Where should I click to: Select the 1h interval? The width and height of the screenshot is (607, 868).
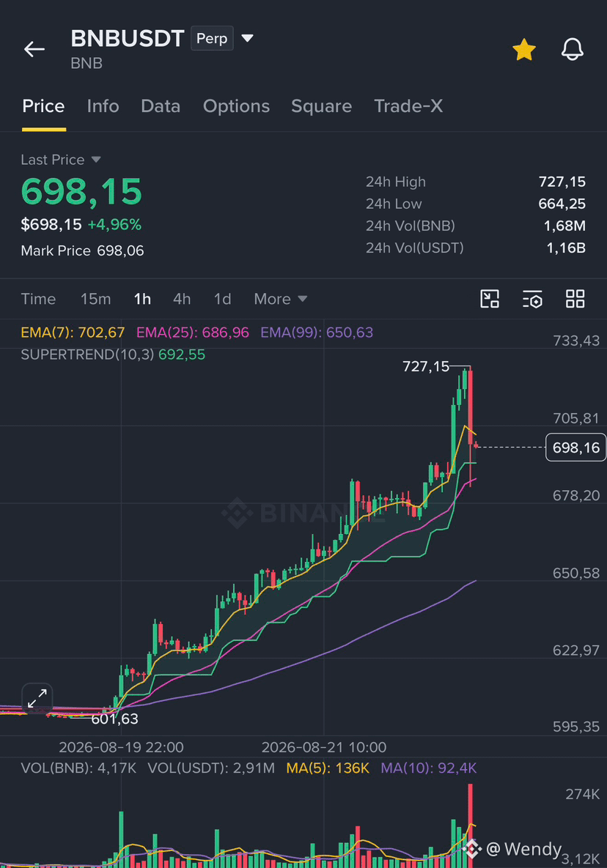(142, 299)
